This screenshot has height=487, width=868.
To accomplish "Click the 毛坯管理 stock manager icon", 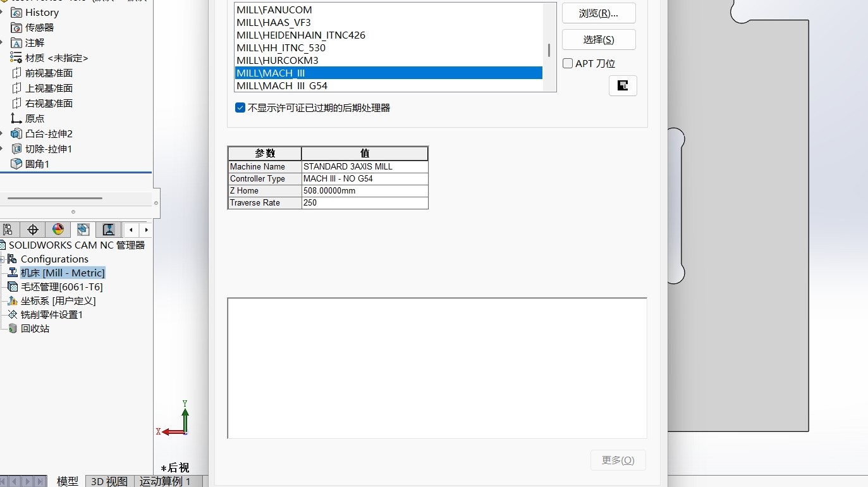I will pyautogui.click(x=13, y=287).
